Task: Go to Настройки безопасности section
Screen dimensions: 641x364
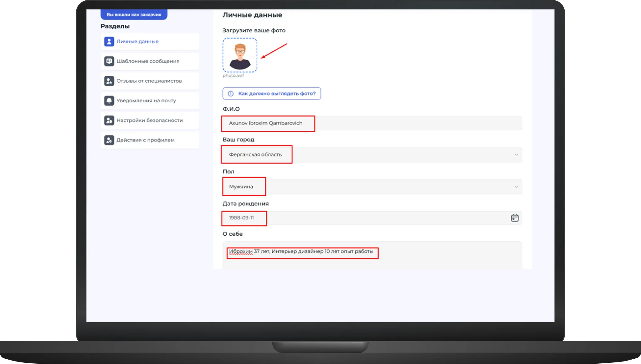Action: pyautogui.click(x=149, y=120)
